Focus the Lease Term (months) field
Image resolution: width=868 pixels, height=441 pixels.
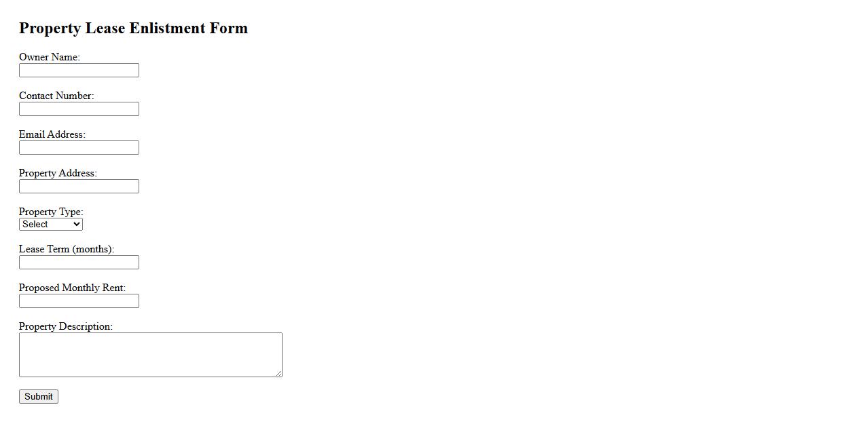coord(79,263)
